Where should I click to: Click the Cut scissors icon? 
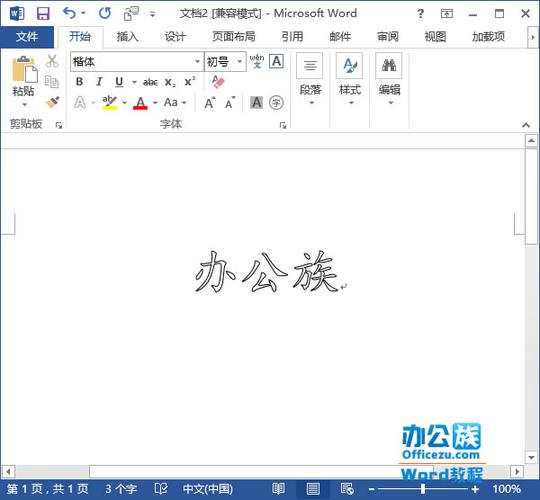[52, 61]
